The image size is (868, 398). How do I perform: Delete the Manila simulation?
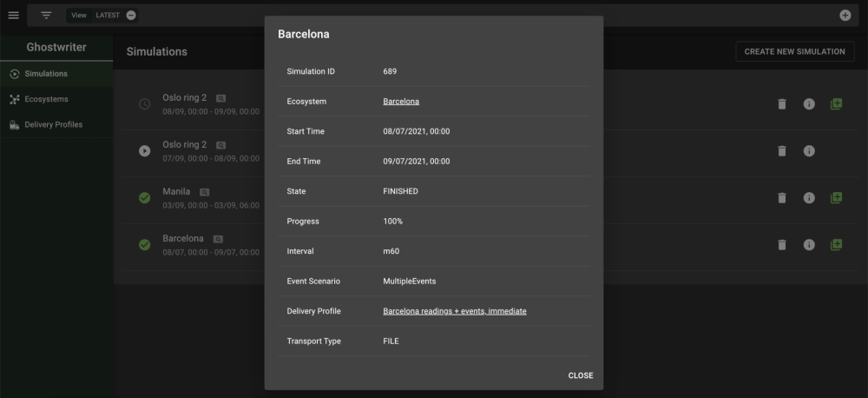coord(781,198)
